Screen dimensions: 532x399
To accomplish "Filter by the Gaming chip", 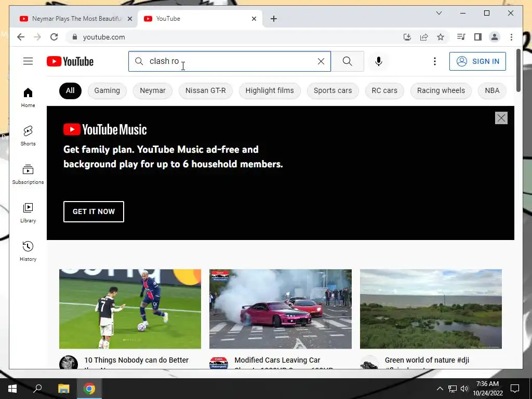I will [x=107, y=90].
